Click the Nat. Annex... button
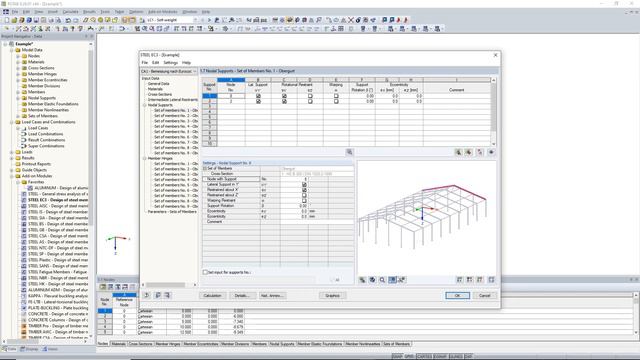The image size is (640, 360). coord(272,295)
